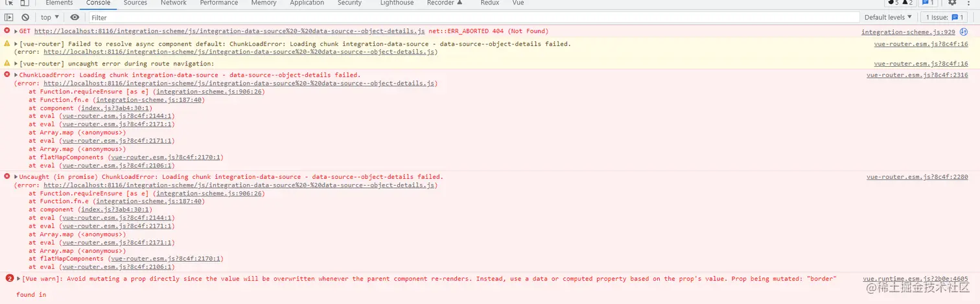Toggle the device toolbar icon
This screenshot has width=980, height=304.
point(26,3)
